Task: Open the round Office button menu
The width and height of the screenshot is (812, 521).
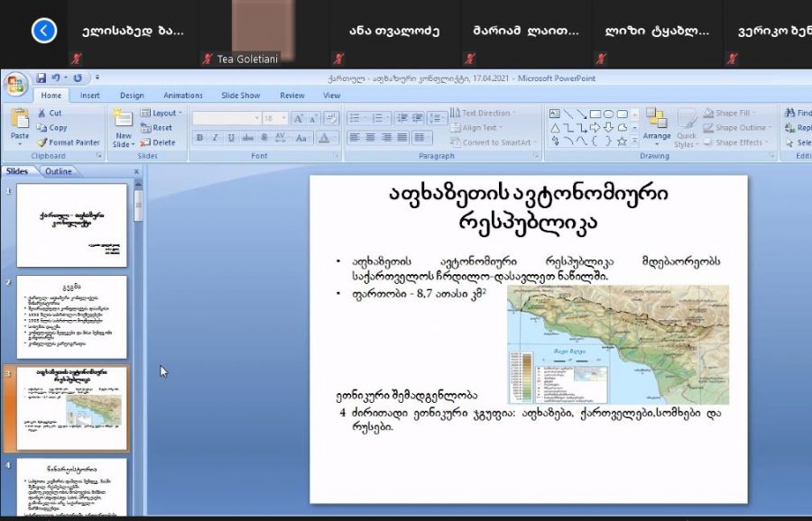Action: (x=15, y=85)
